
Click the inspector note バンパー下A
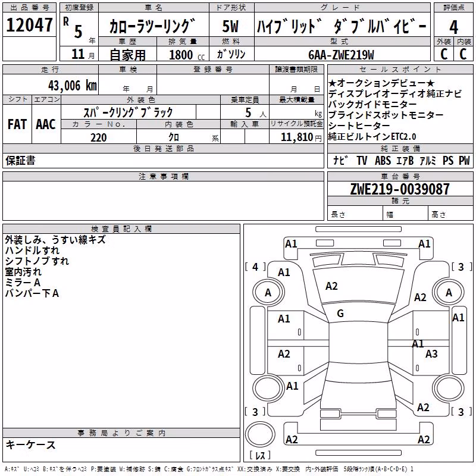point(32,293)
